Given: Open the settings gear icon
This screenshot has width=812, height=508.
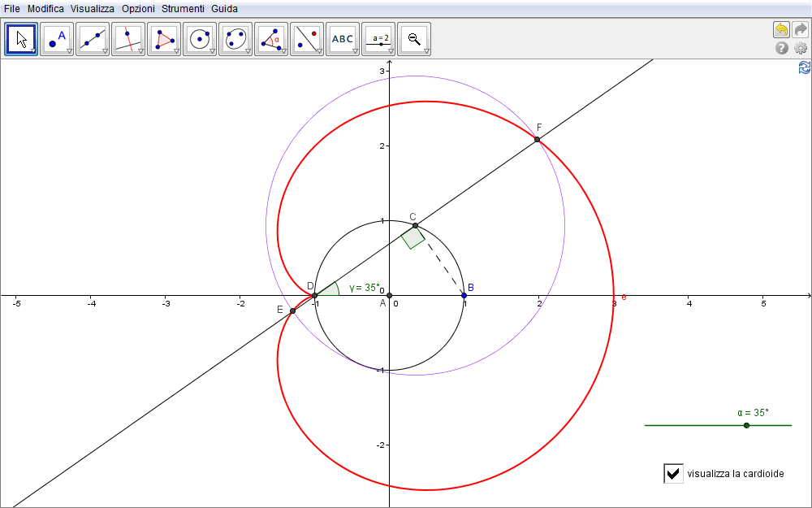Looking at the screenshot, I should click(x=801, y=48).
